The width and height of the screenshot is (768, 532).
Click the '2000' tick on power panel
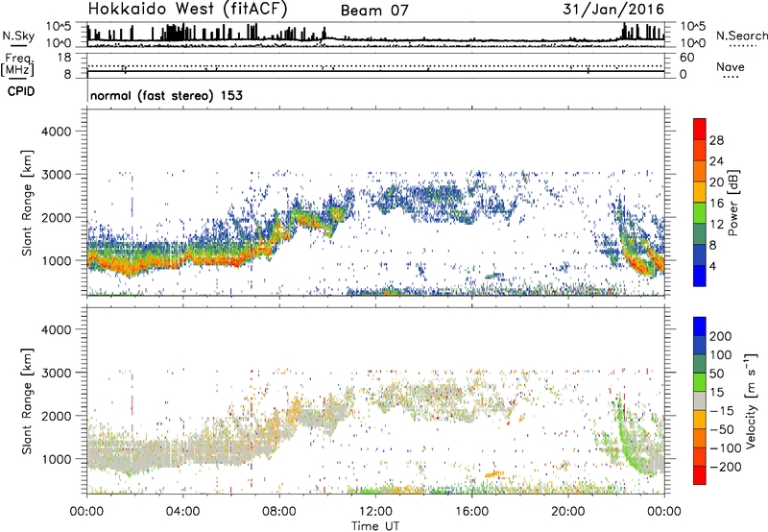(x=56, y=217)
